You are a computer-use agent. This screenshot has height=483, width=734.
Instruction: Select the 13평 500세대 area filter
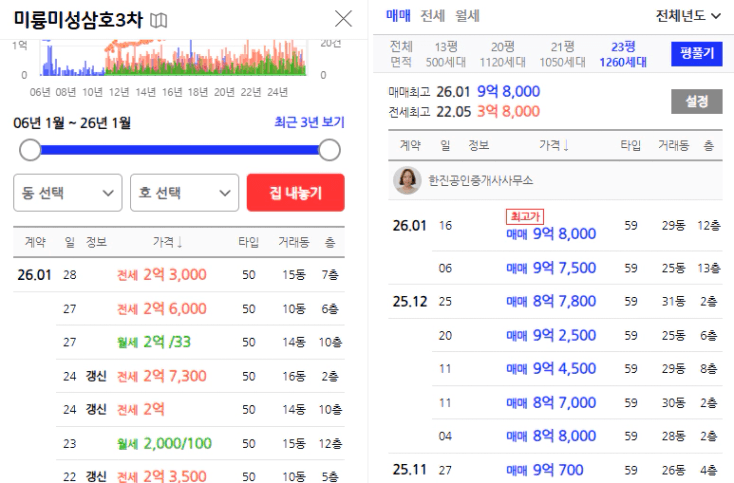click(446, 54)
